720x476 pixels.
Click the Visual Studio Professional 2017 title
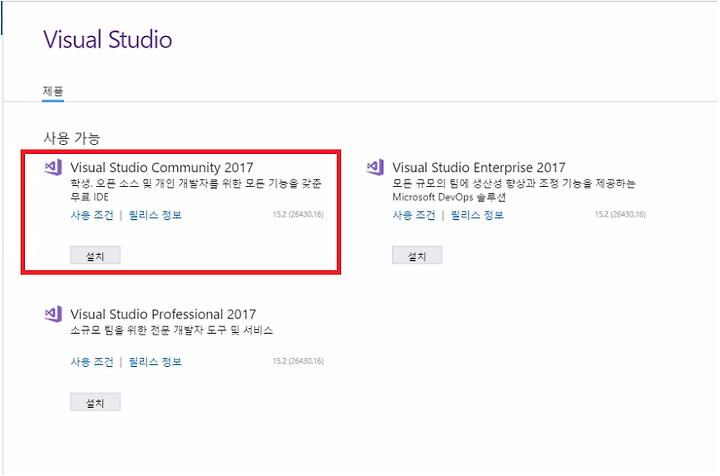coord(163,314)
